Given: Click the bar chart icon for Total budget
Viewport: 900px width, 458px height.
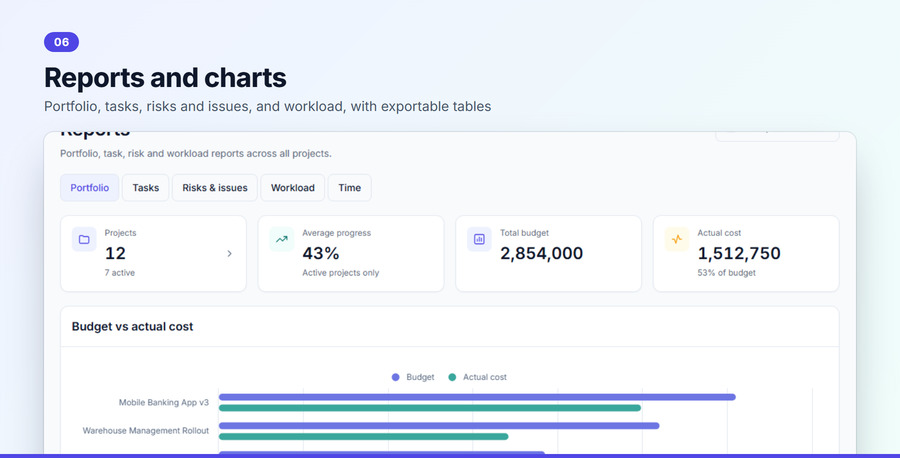Looking at the screenshot, I should (479, 239).
